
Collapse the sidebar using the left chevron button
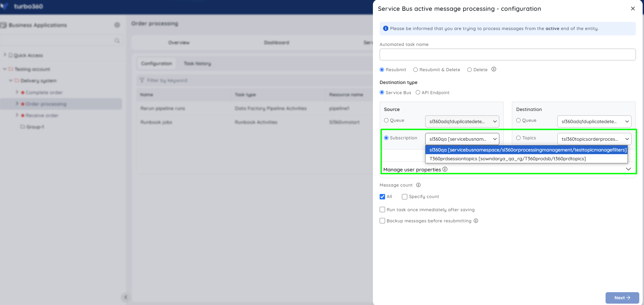click(125, 297)
